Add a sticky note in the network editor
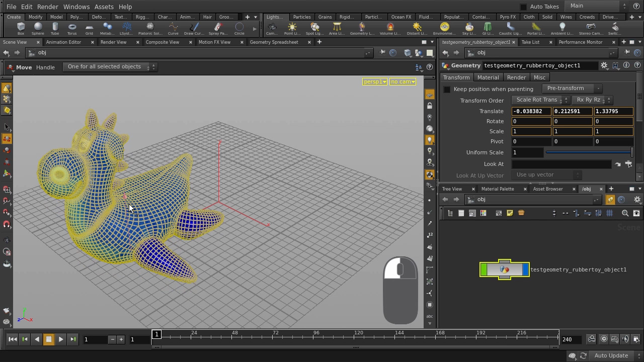This screenshot has height=362, width=644. pos(510,213)
